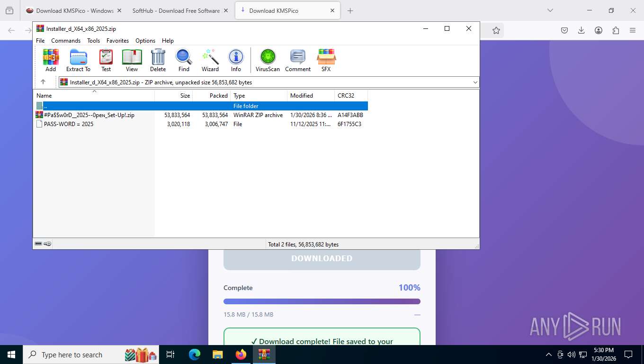Open the Help menu

click(x=168, y=41)
